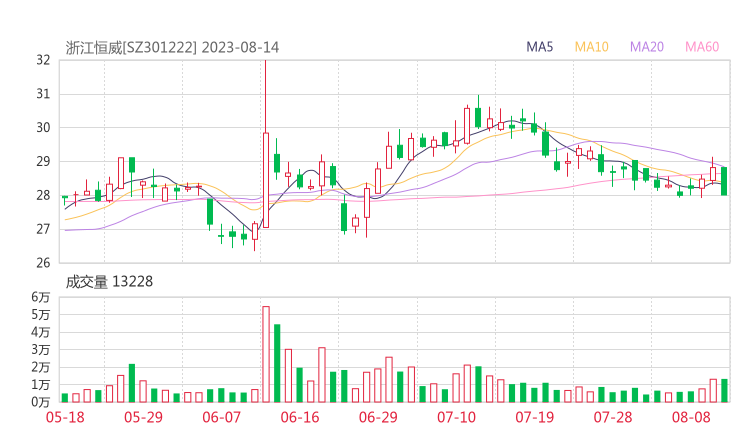Click the price axis label 27
The width and height of the screenshot is (740, 440).
(x=43, y=229)
